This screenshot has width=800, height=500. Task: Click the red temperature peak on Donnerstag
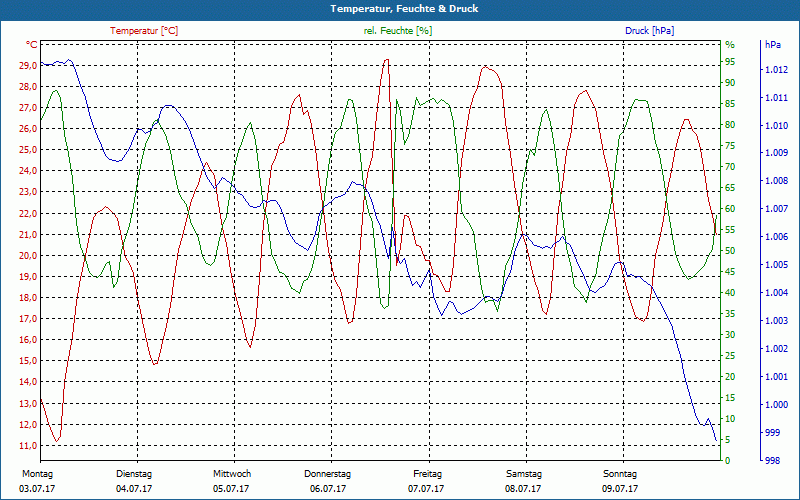click(387, 60)
